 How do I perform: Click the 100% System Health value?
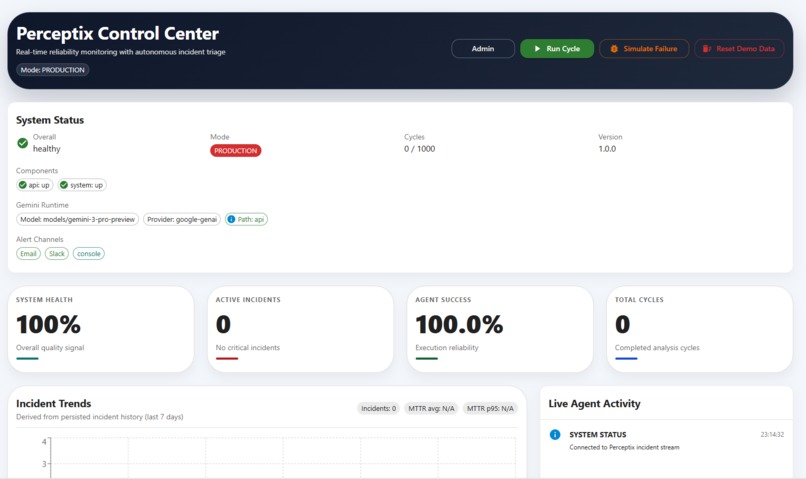(x=48, y=325)
